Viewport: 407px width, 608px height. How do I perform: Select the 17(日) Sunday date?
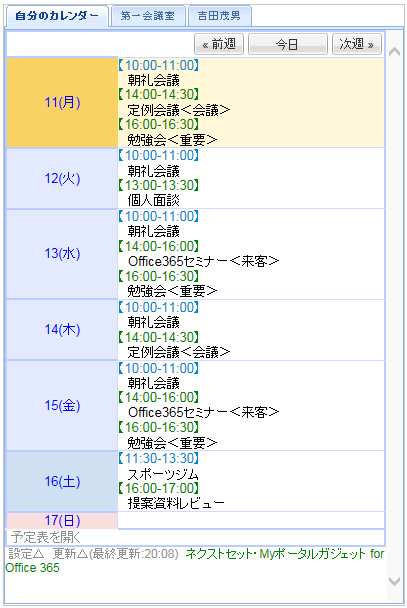[x=62, y=520]
